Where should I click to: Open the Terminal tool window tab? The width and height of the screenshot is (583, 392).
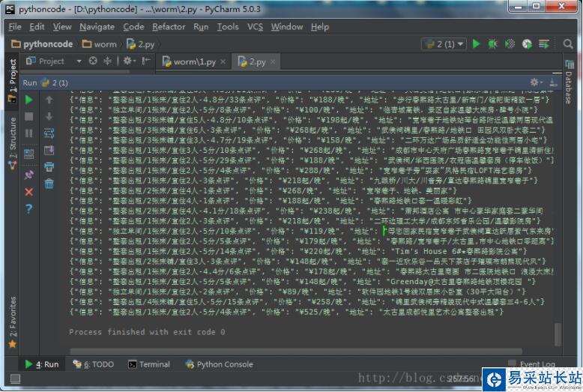coord(148,364)
